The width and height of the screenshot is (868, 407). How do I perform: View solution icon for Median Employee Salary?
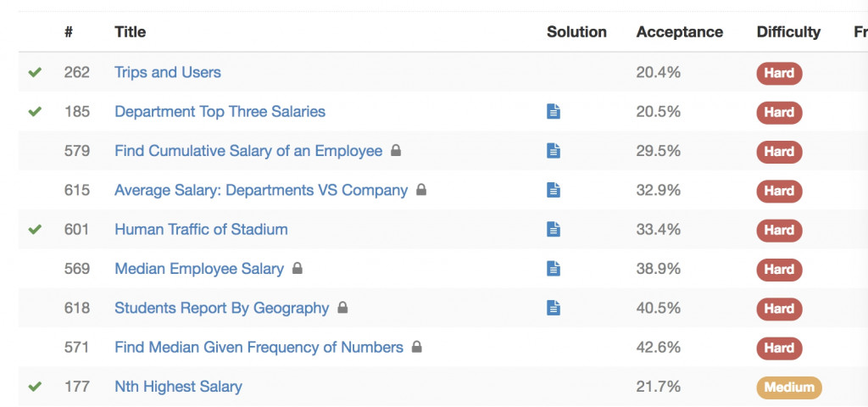coord(554,269)
